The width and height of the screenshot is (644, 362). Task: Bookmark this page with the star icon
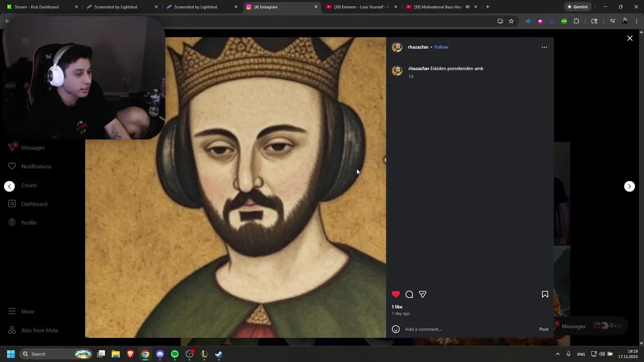pyautogui.click(x=511, y=21)
